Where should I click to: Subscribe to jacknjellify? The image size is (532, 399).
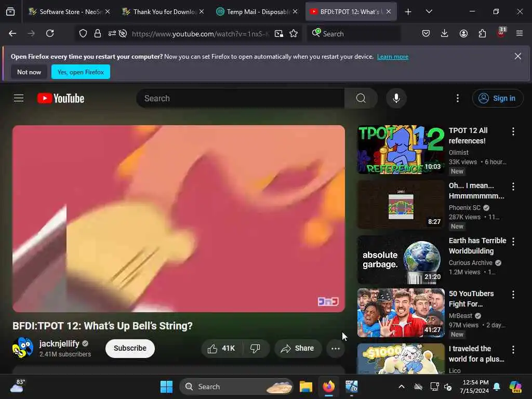(x=130, y=349)
